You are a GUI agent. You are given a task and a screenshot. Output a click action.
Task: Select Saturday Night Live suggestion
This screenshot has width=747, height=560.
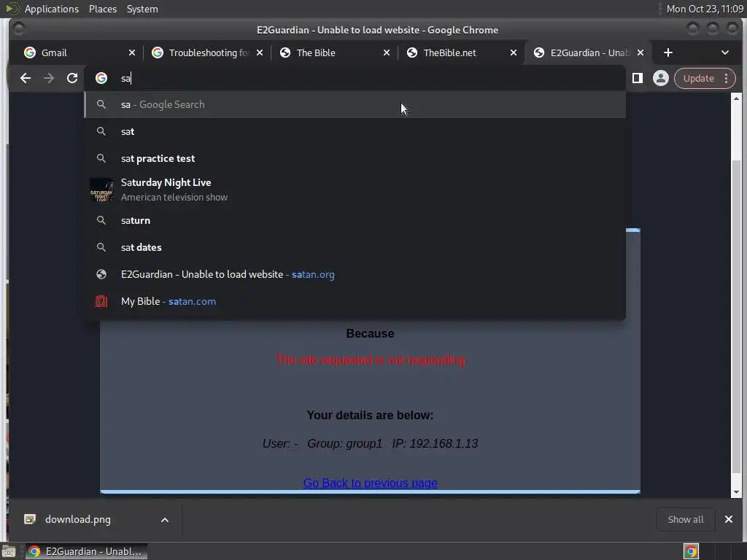355,190
